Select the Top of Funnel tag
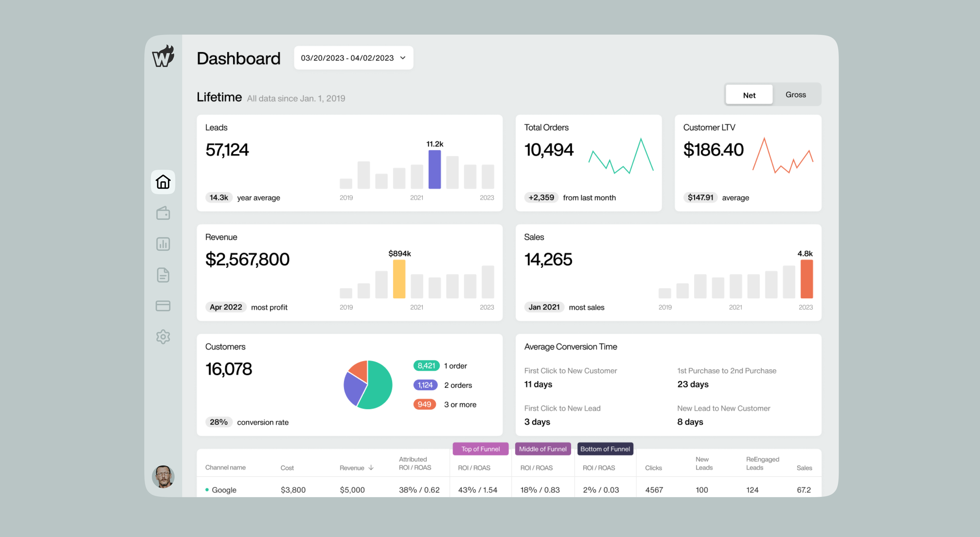The image size is (980, 537). pyautogui.click(x=481, y=449)
